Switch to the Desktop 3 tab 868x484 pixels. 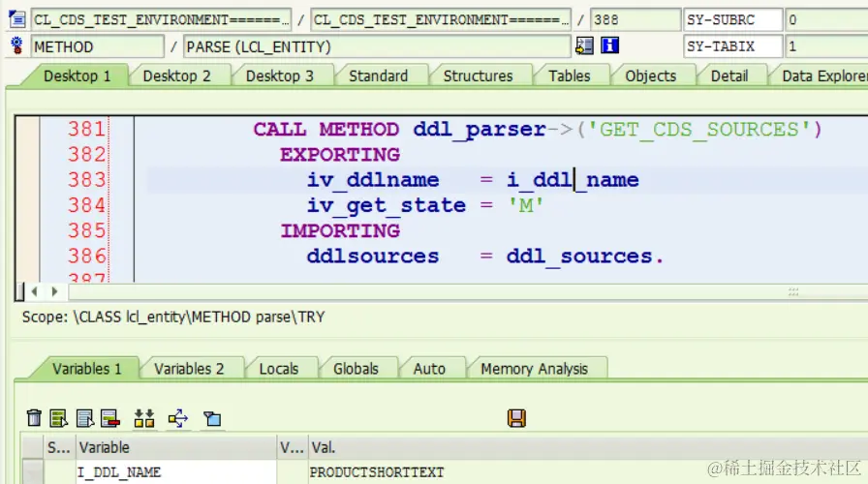coord(280,76)
